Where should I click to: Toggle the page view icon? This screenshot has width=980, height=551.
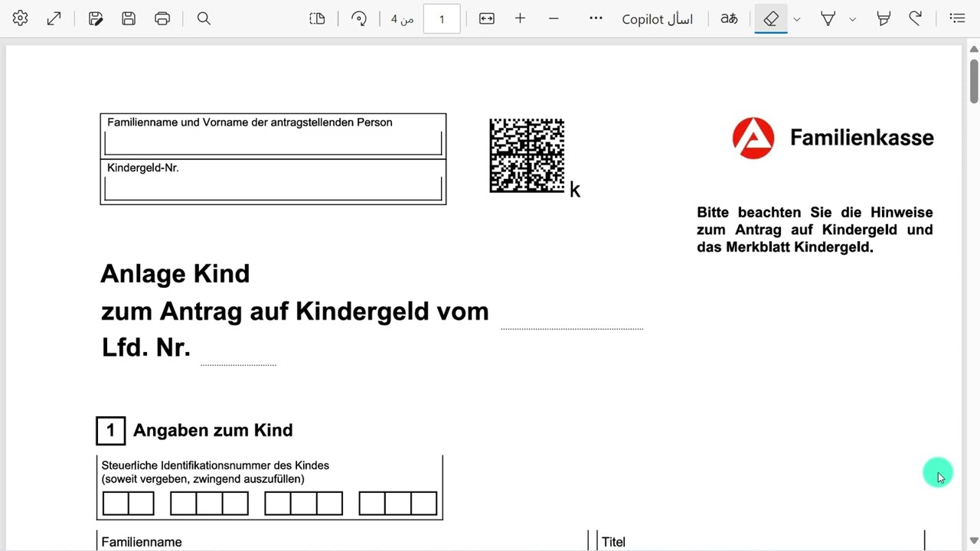tap(318, 18)
